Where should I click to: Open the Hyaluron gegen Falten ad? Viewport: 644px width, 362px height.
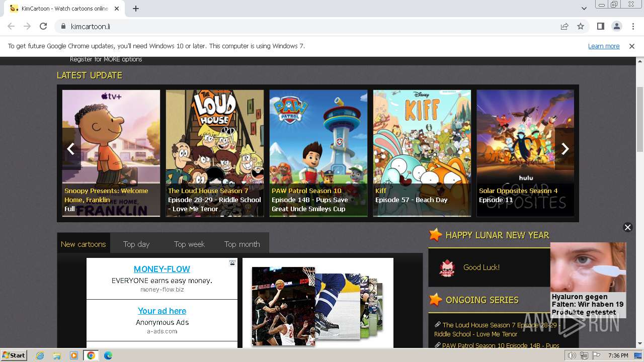[x=588, y=280]
